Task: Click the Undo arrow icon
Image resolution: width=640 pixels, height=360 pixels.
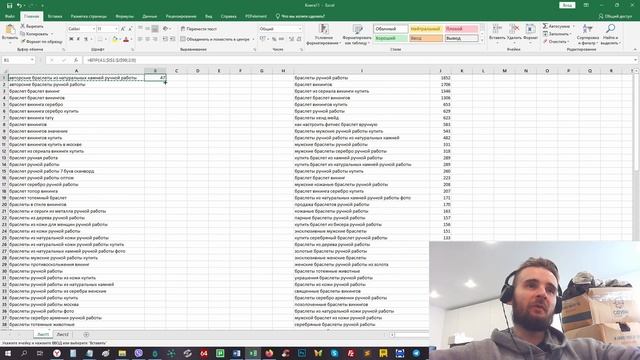Action: (19, 5)
